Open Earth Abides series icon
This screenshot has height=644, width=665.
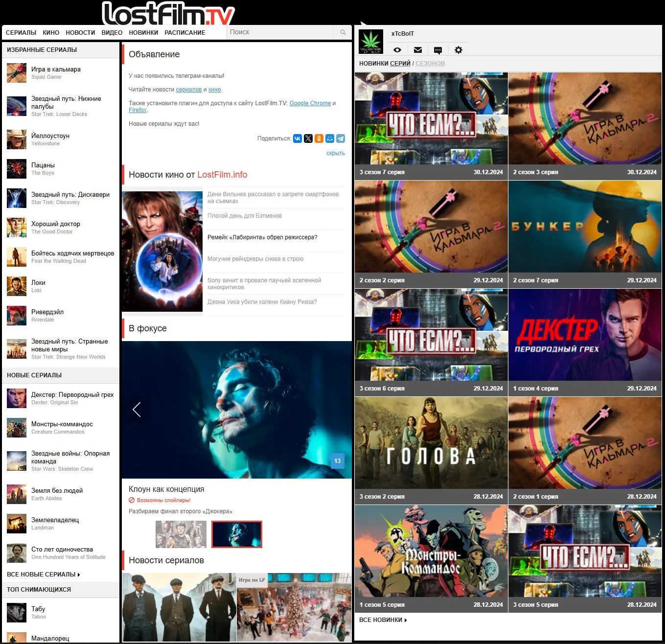17,494
